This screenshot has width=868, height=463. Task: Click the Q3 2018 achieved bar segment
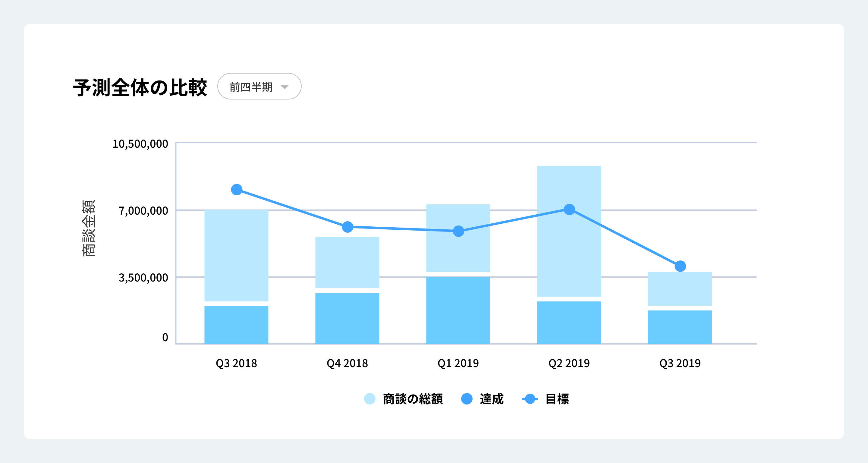coord(236,325)
